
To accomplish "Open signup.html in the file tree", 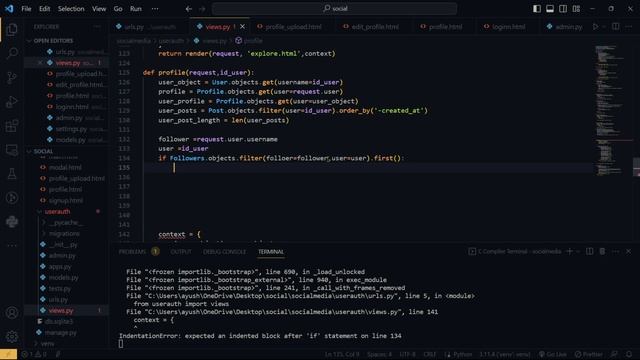I will pyautogui.click(x=66, y=200).
